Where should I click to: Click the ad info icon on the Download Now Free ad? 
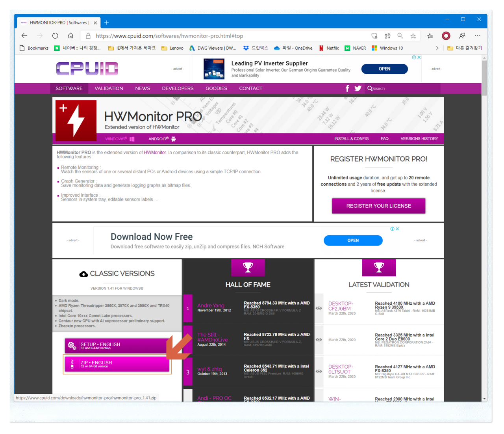click(392, 229)
